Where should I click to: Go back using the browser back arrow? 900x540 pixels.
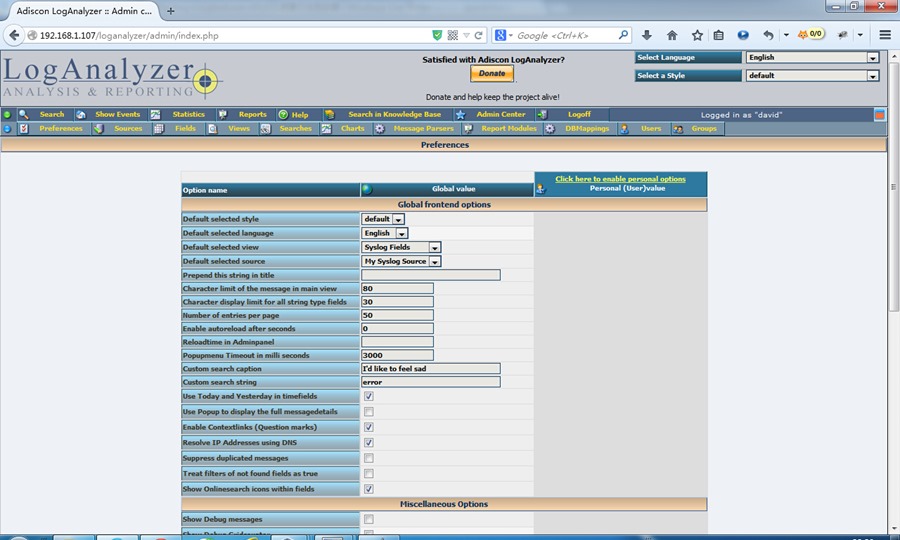[x=14, y=35]
